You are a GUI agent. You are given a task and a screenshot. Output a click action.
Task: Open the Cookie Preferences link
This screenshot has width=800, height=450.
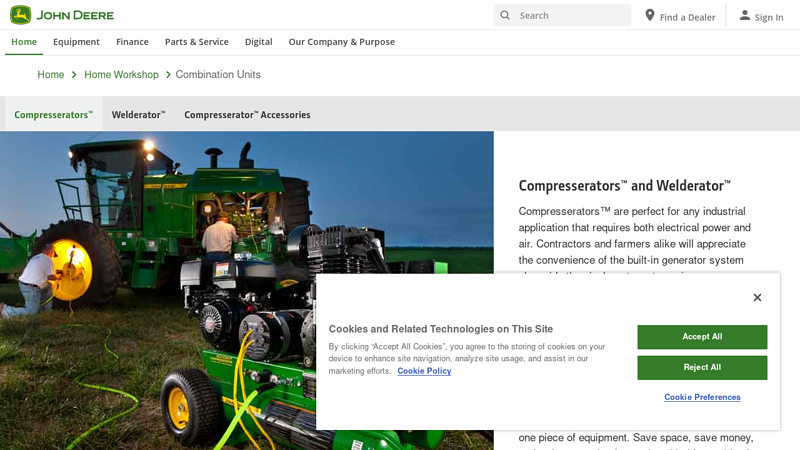click(702, 397)
